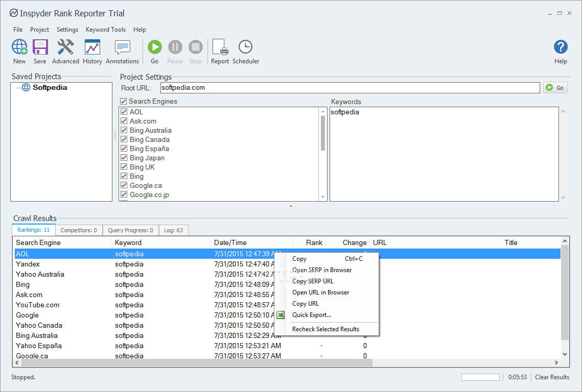This screenshot has height=392, width=582.
Task: Click results scroll right arrow
Action: click(x=556, y=363)
